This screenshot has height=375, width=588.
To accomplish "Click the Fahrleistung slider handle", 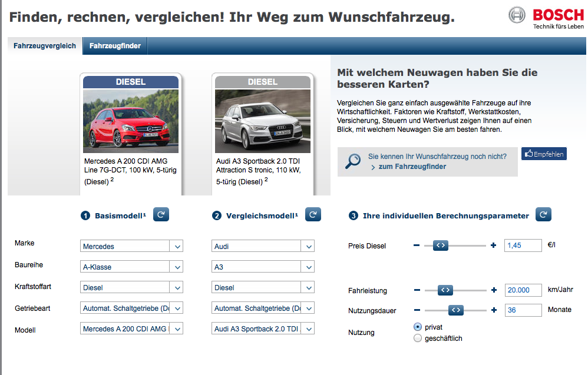I will pos(445,290).
